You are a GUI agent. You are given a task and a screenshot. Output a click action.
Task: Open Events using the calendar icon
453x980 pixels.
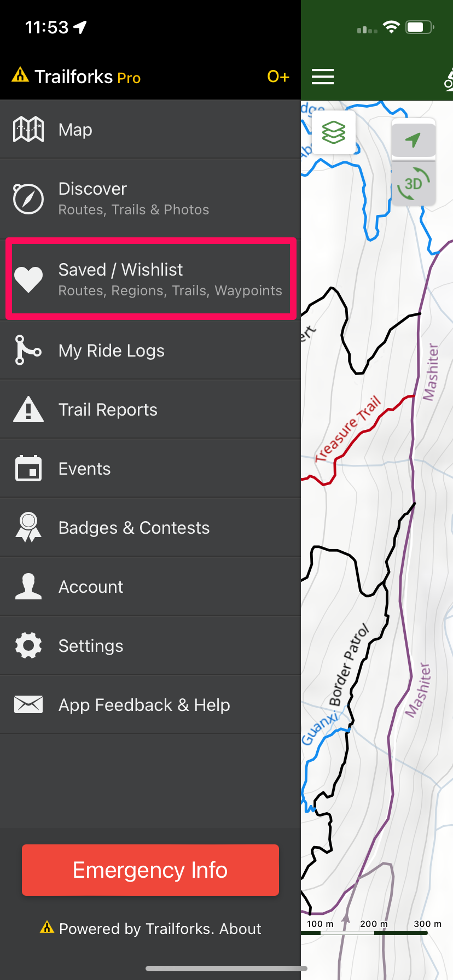(x=28, y=468)
